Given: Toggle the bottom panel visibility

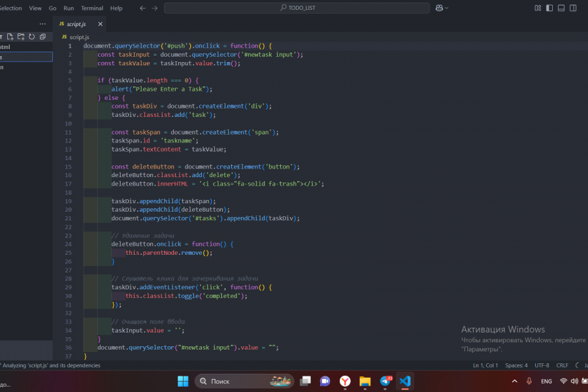Looking at the screenshot, I should tap(561, 8).
